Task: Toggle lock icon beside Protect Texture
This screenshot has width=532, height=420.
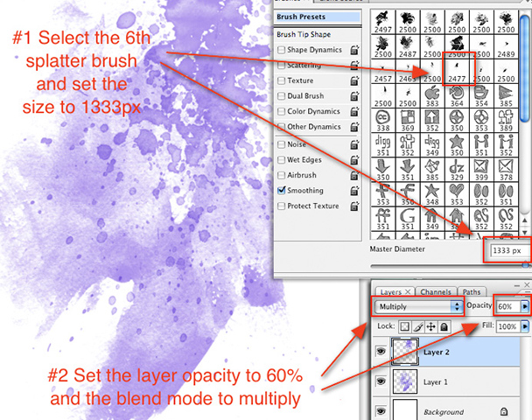Action: [354, 206]
